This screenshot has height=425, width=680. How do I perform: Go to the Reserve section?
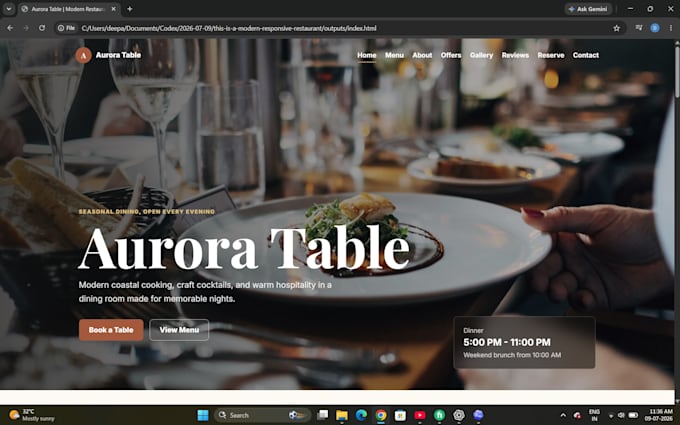coord(551,55)
